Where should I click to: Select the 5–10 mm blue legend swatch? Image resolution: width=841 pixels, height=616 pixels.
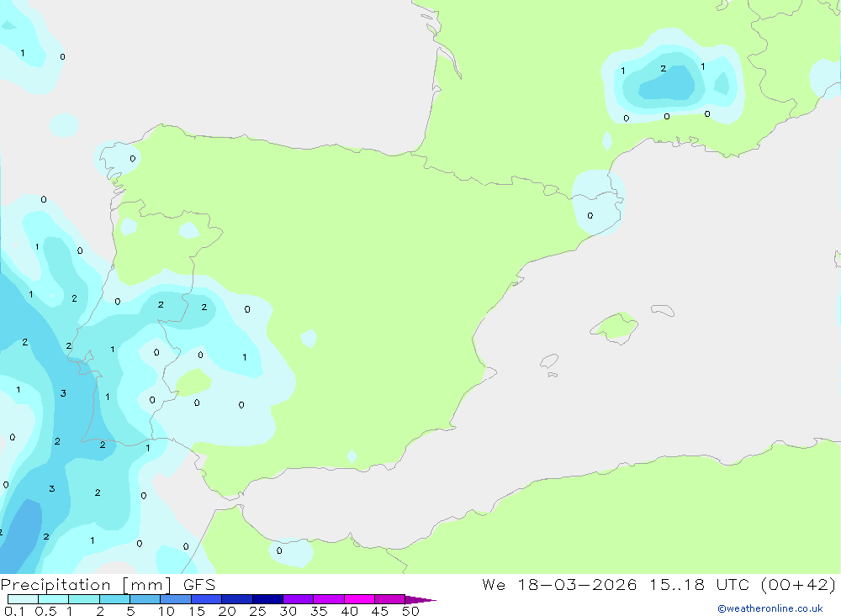145,599
